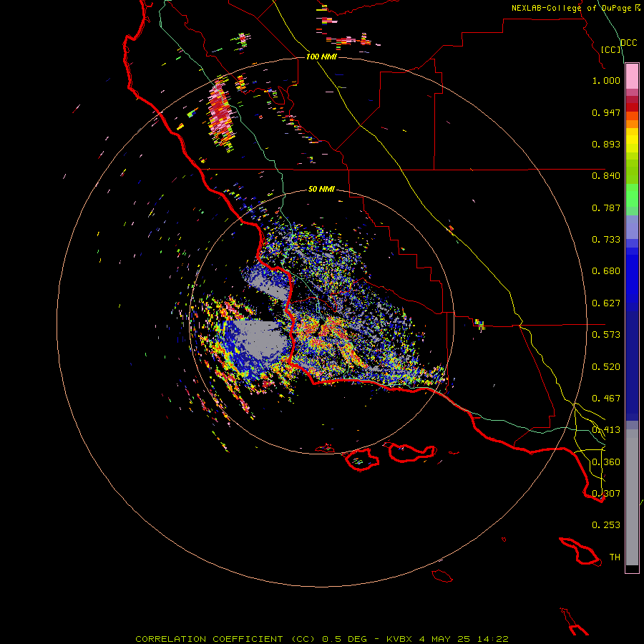
Task: Click the 0.467 legend value
Action: (606, 399)
